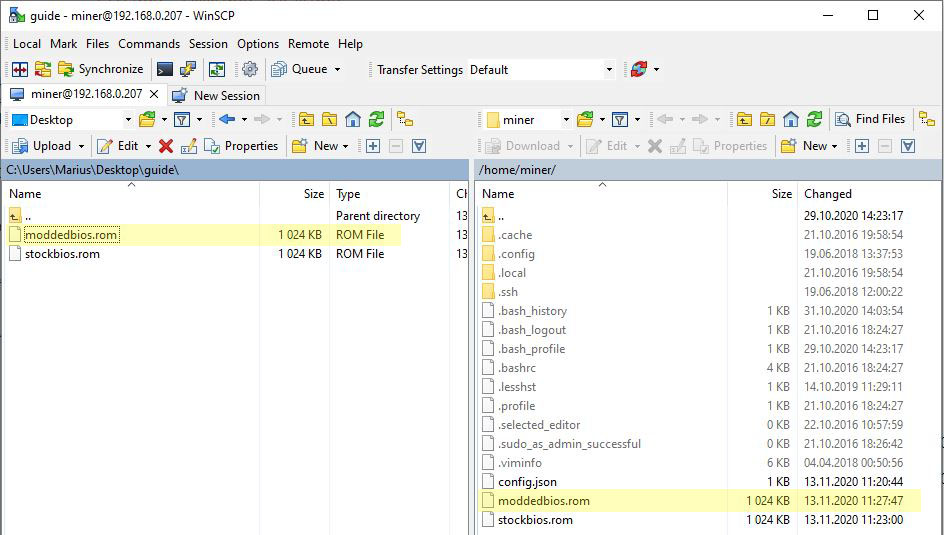Open the Mark menu
This screenshot has height=535, width=944.
pos(63,44)
